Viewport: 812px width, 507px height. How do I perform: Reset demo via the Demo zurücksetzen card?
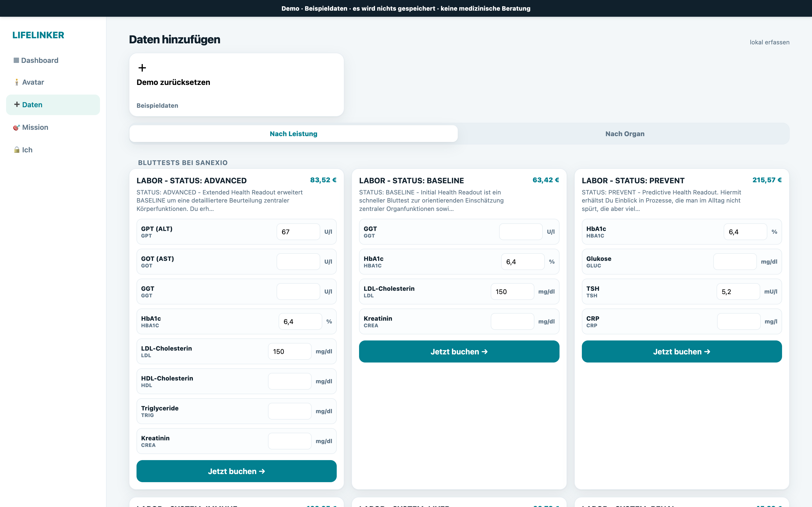pos(236,85)
